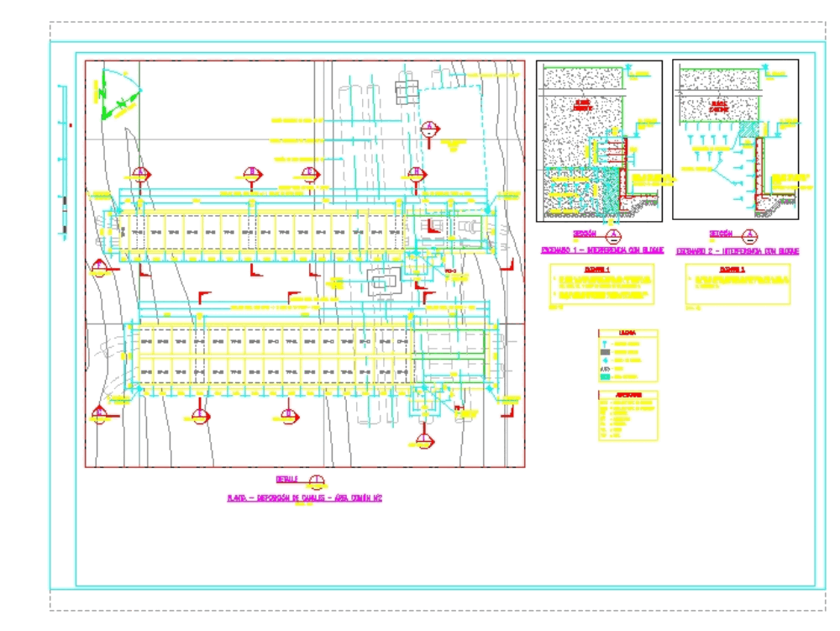The height and width of the screenshot is (631, 840).
Task: Click the section marker bubble next to DETALLE
Action: click(315, 481)
